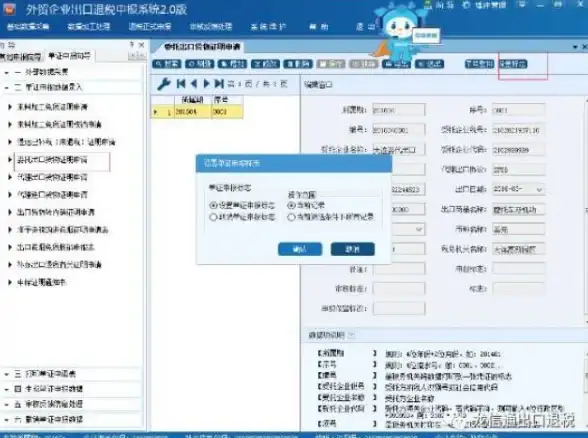Image resolution: width=588 pixels, height=438 pixels.
Task: Click the 增加 add record toolbar button
Action: pyautogui.click(x=232, y=64)
